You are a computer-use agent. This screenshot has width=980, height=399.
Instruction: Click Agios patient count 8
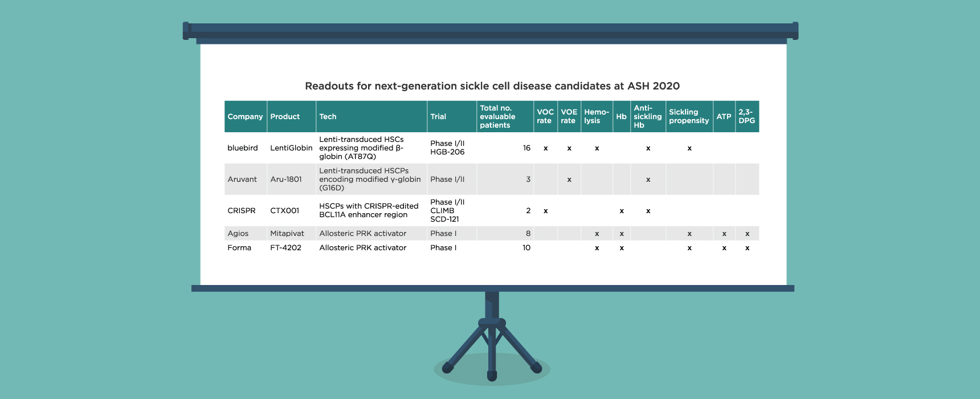(x=528, y=234)
